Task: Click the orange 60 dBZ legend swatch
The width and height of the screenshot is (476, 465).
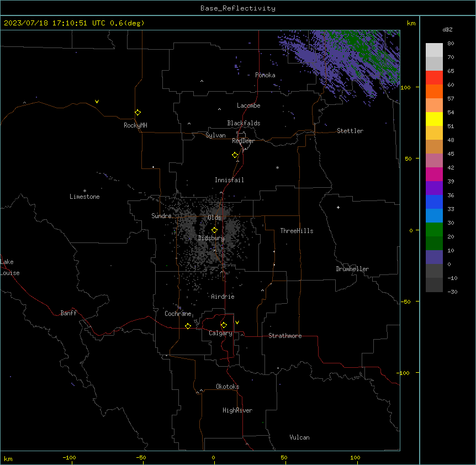Action: (x=434, y=91)
